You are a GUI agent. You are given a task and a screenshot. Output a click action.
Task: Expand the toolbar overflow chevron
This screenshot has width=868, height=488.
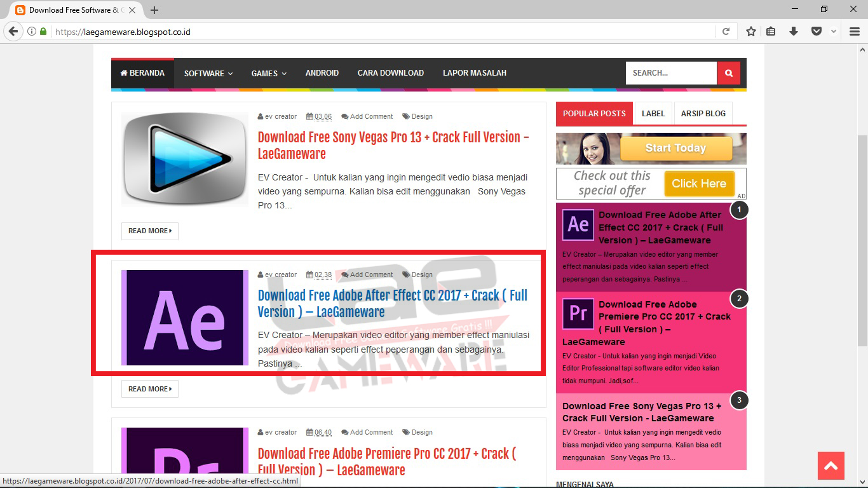pyautogui.click(x=834, y=31)
